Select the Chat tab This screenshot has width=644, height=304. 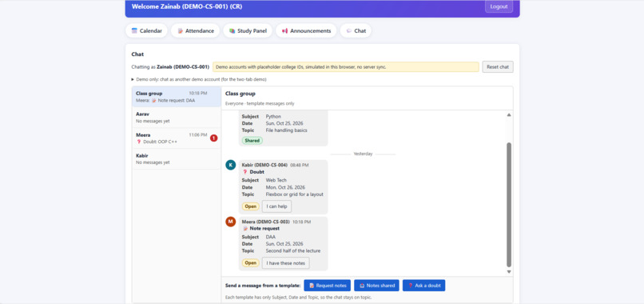[356, 31]
